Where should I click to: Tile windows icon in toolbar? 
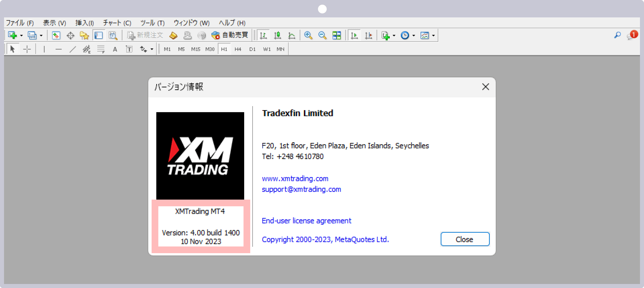point(336,35)
